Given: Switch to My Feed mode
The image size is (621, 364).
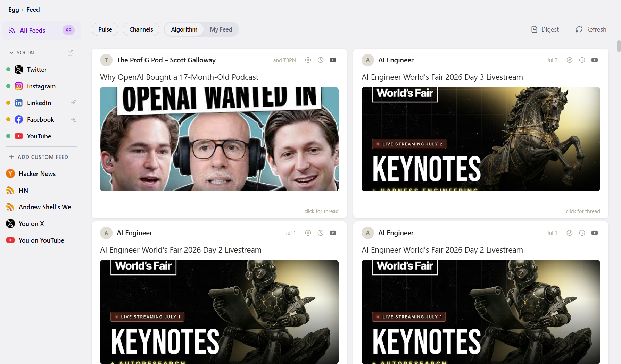Looking at the screenshot, I should click(221, 29).
